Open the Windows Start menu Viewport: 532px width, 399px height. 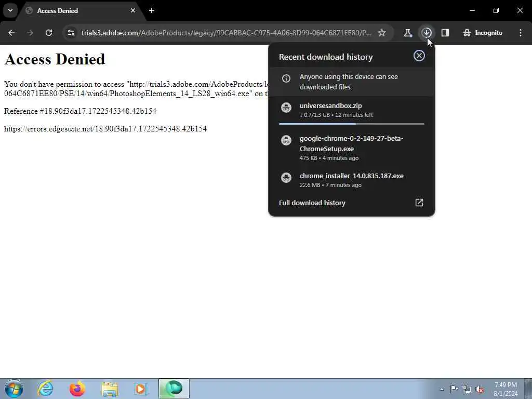pos(14,389)
